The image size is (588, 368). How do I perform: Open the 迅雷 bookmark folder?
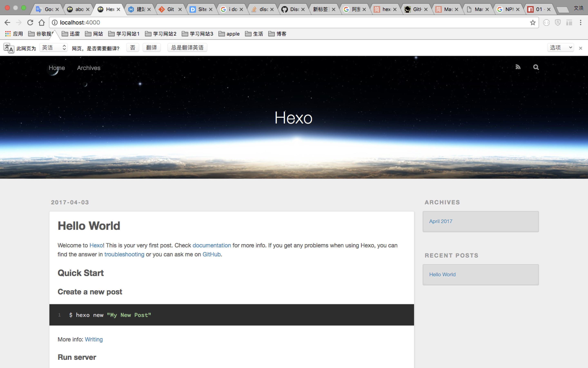pyautogui.click(x=71, y=34)
